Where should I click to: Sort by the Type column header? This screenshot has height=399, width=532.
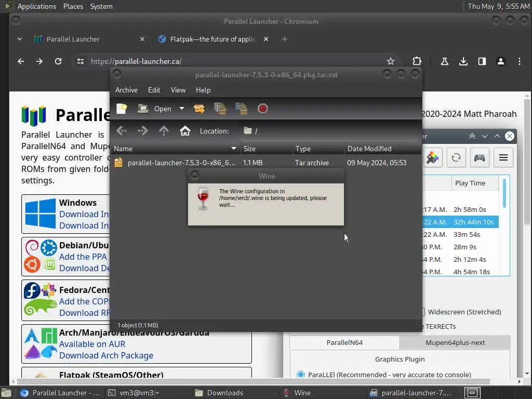click(319, 149)
